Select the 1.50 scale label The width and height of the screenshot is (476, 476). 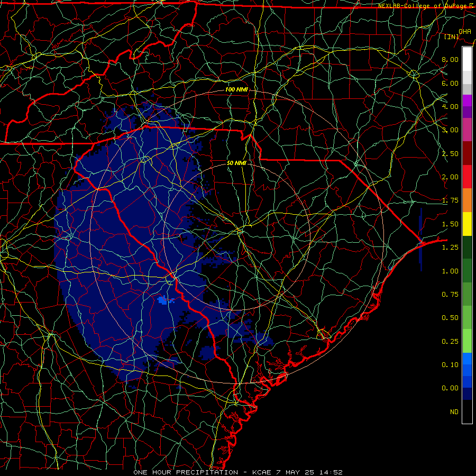click(x=450, y=224)
